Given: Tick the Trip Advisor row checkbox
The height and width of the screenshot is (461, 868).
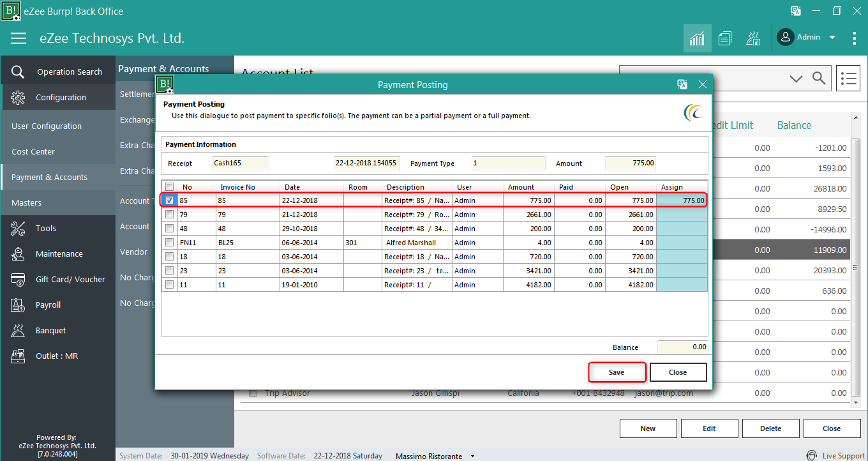Looking at the screenshot, I should [x=253, y=393].
